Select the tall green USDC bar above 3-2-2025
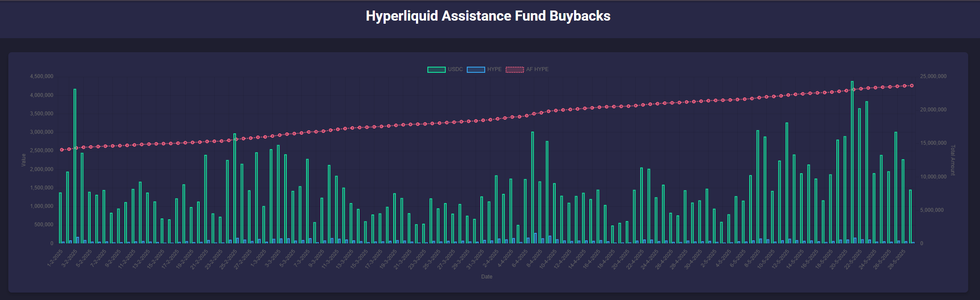This screenshot has width=980, height=300. [x=75, y=166]
